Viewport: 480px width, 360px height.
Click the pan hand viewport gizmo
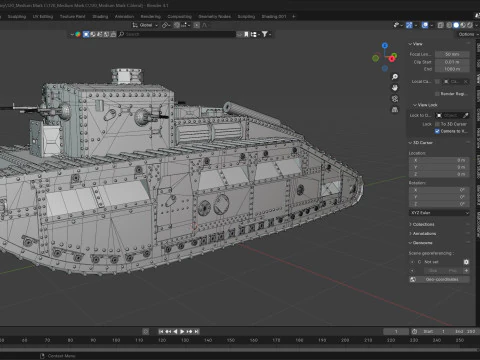pyautogui.click(x=395, y=88)
